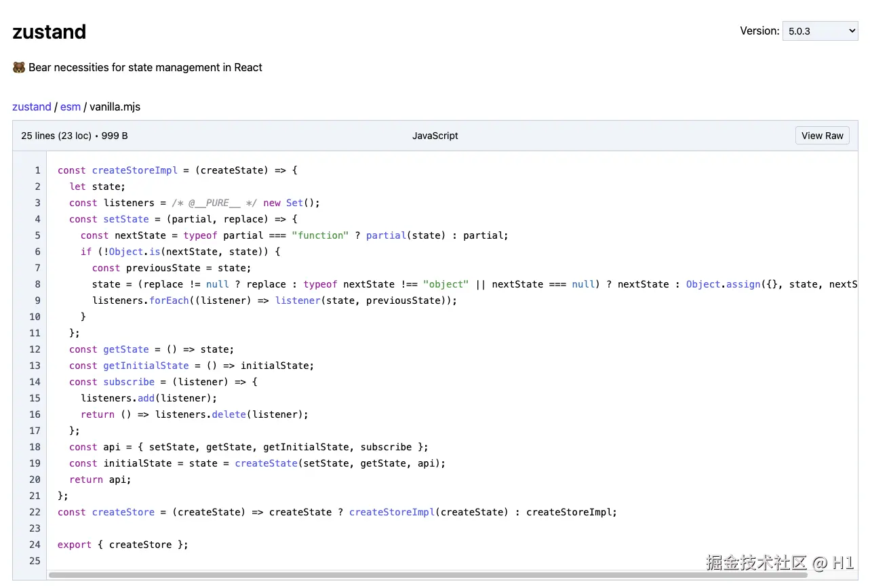This screenshot has height=588, width=870.
Task: Click line number 8 in the gutter
Action: 38,284
